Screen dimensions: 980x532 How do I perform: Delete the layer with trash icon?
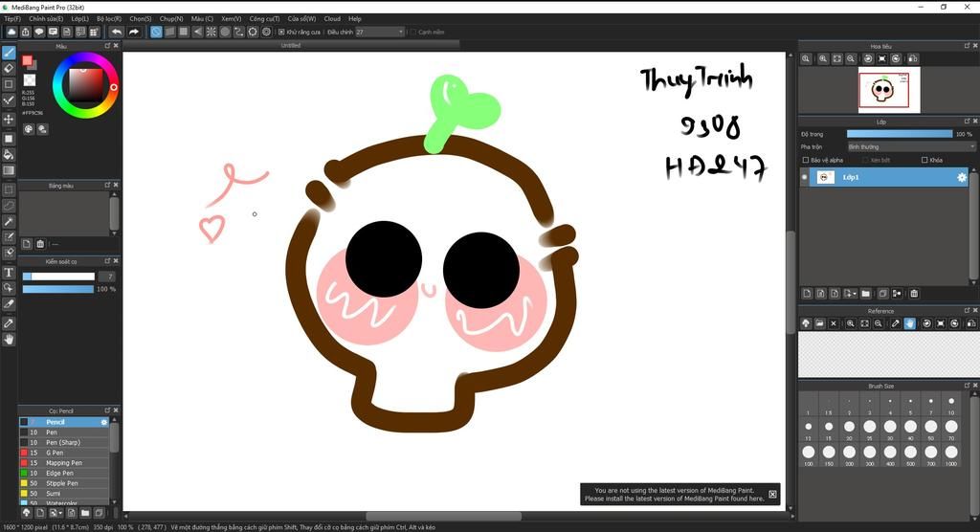[914, 293]
